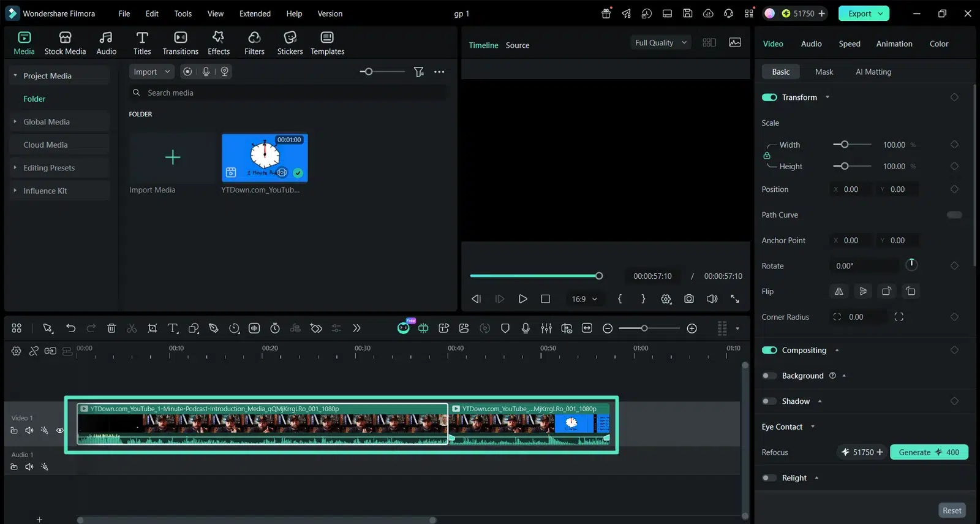Click the thumbnail size slider in media panel
The width and height of the screenshot is (980, 524).
pyautogui.click(x=382, y=72)
